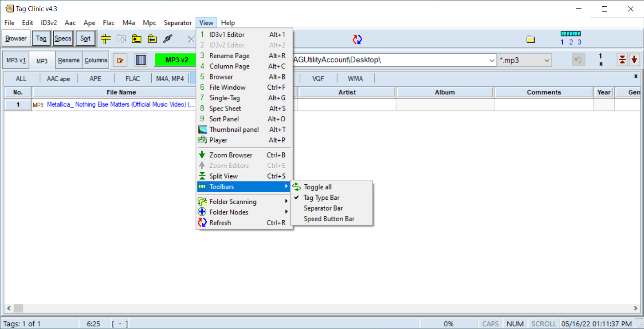Choose File Window from the View menu

[245, 87]
